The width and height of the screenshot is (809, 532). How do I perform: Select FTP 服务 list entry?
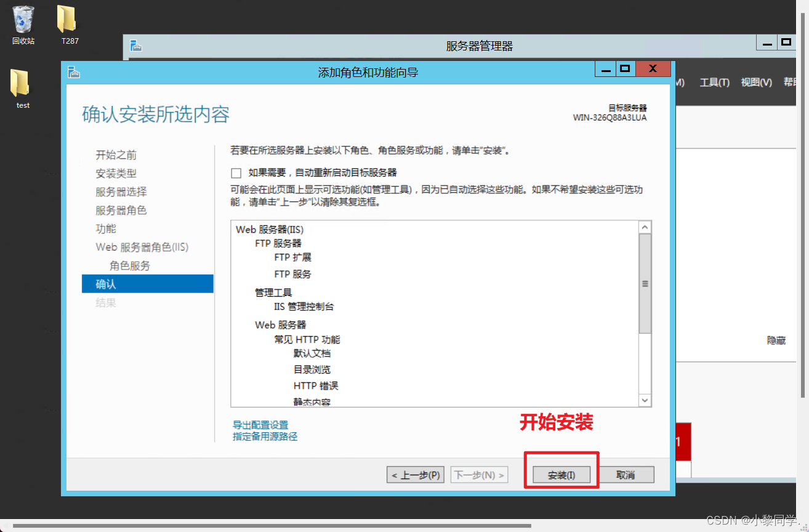click(x=293, y=274)
